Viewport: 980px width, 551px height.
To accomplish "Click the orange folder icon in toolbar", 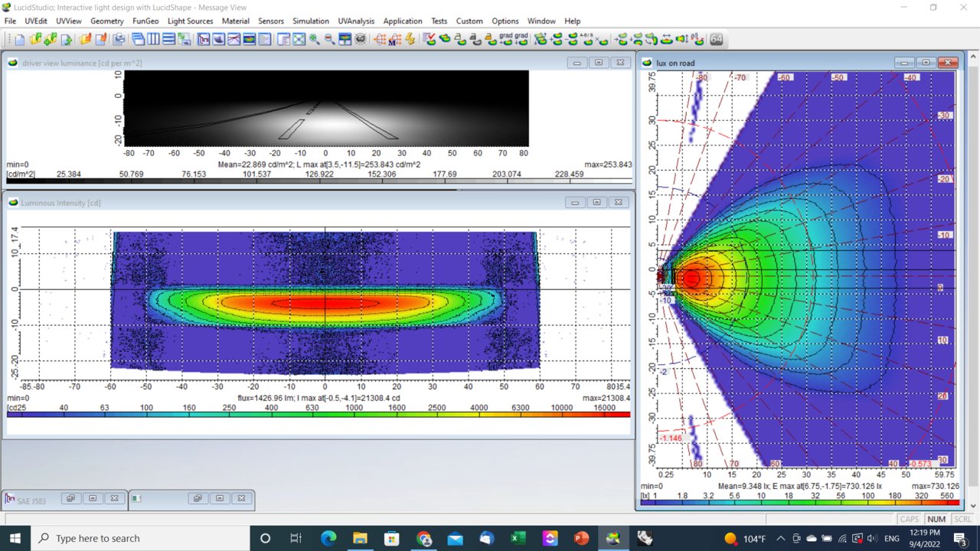I will (x=84, y=39).
